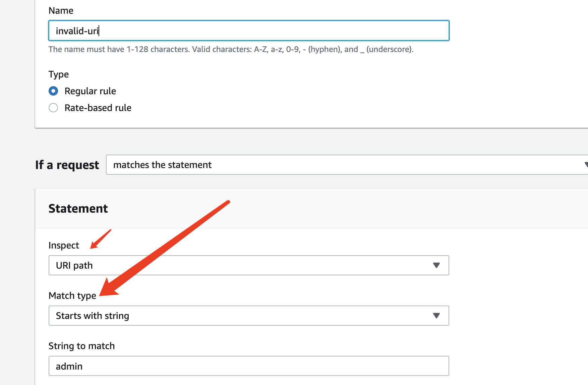The width and height of the screenshot is (588, 385).
Task: Click the 'Statement' section heading
Action: click(78, 208)
